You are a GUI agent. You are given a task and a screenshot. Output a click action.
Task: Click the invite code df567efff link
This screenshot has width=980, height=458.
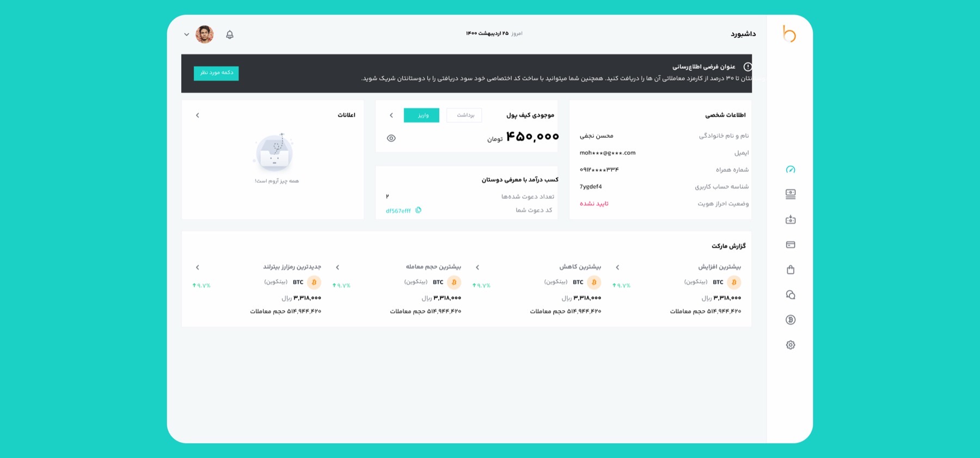398,211
